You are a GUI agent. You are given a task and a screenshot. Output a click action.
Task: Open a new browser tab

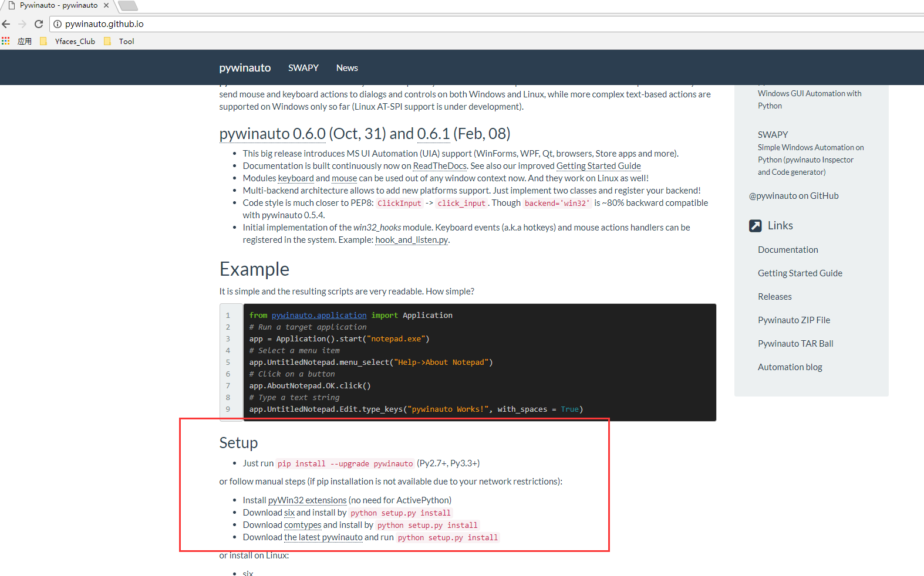128,6
